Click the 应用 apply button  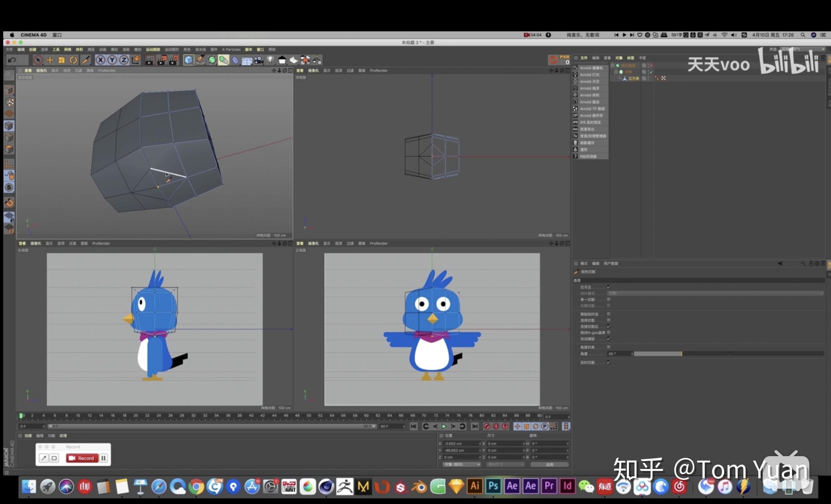549,465
